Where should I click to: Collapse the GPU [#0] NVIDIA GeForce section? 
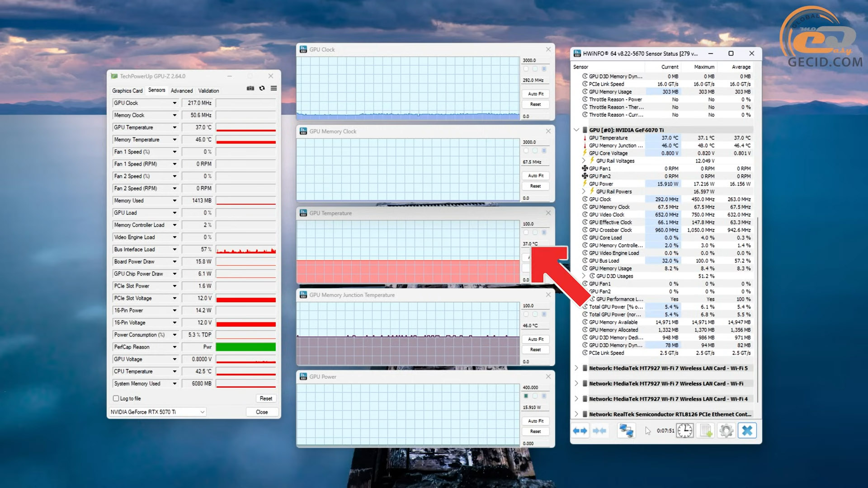576,130
